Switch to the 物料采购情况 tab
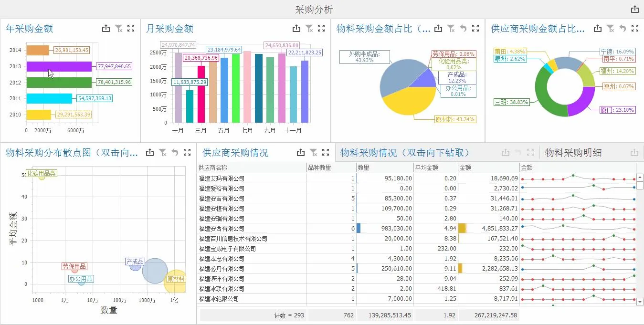The height and width of the screenshot is (325, 644). (x=405, y=153)
